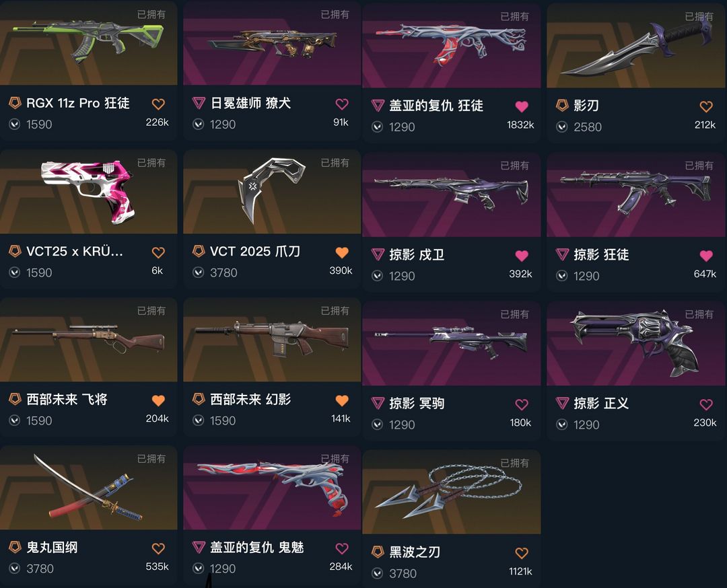Viewport: 727px width, 588px height.
Task: Select the 黑波之刃 chain blade image
Action: pos(451,492)
